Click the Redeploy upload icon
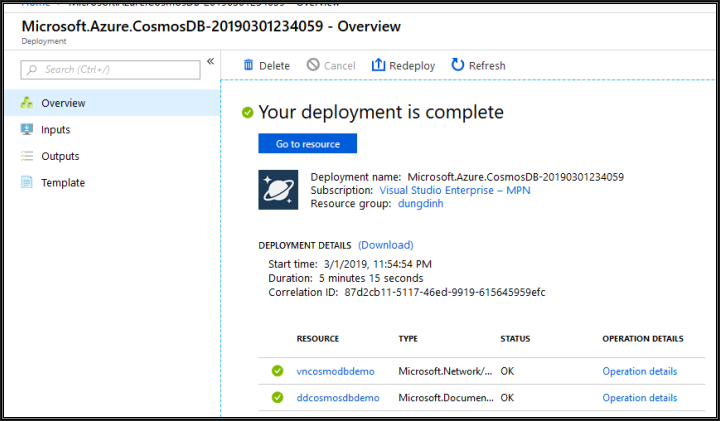This screenshot has height=421, width=720. click(378, 65)
